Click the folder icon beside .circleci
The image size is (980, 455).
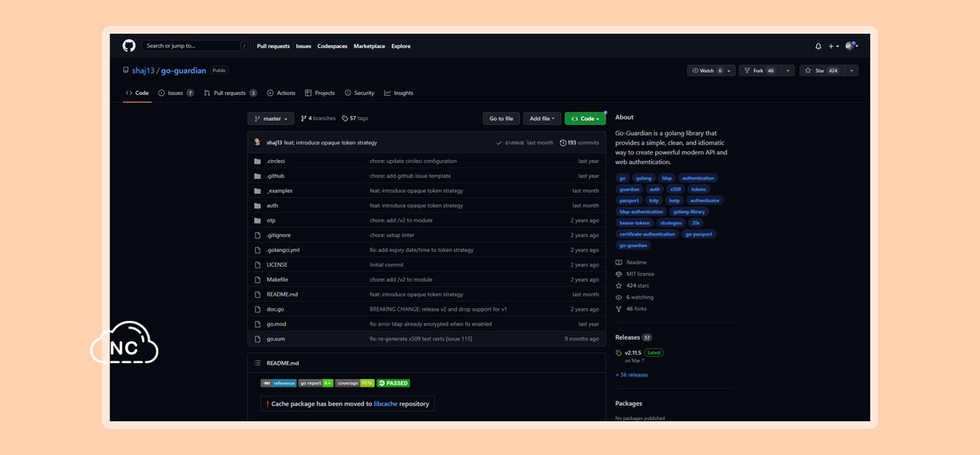[257, 161]
